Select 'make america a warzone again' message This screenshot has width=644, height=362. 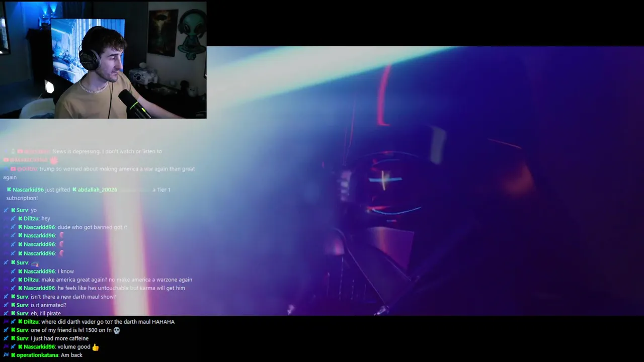click(117, 280)
